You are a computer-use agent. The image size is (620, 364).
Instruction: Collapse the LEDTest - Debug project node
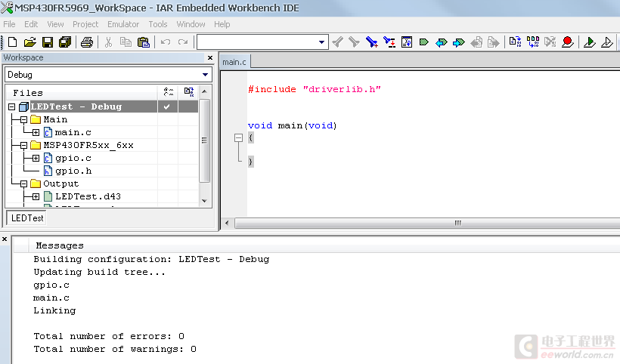click(x=11, y=107)
